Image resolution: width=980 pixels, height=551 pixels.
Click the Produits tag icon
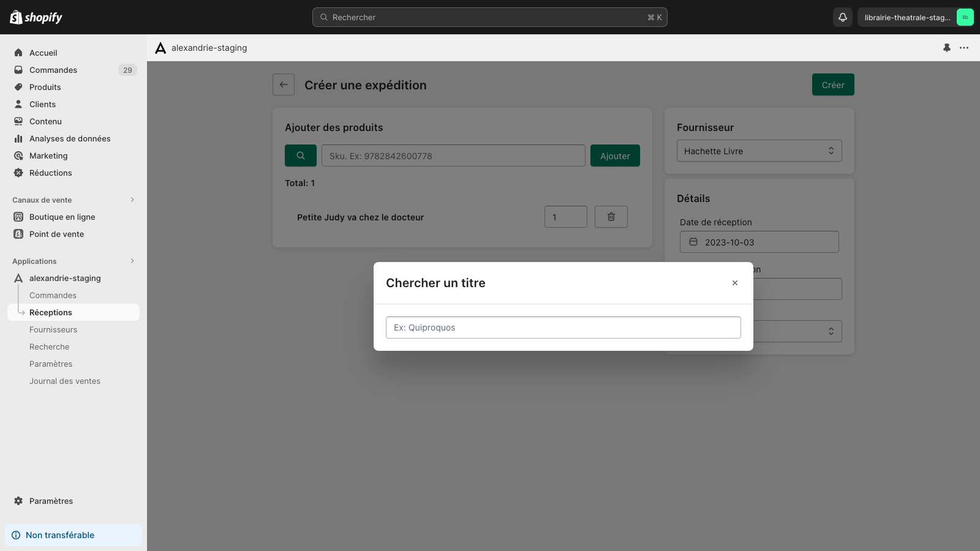point(18,87)
